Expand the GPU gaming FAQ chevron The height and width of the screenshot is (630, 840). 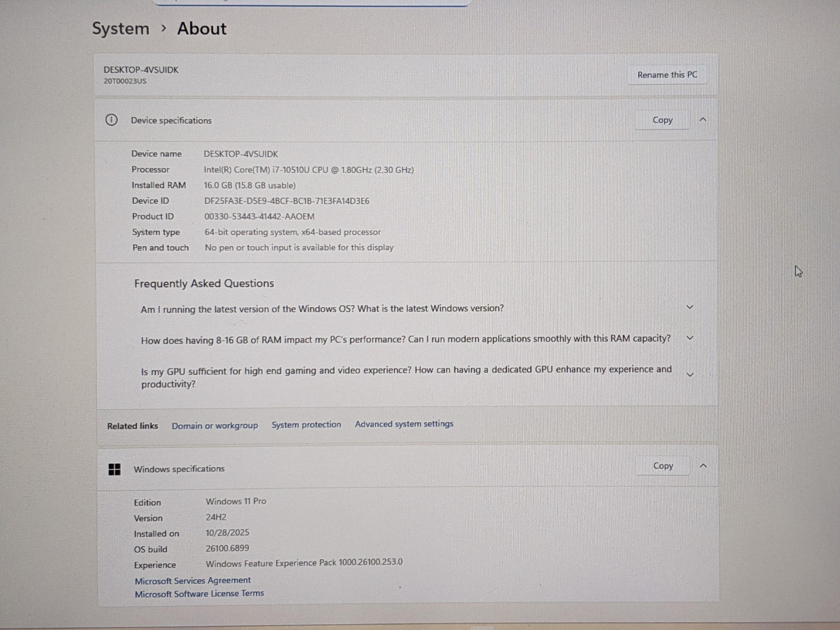click(690, 375)
